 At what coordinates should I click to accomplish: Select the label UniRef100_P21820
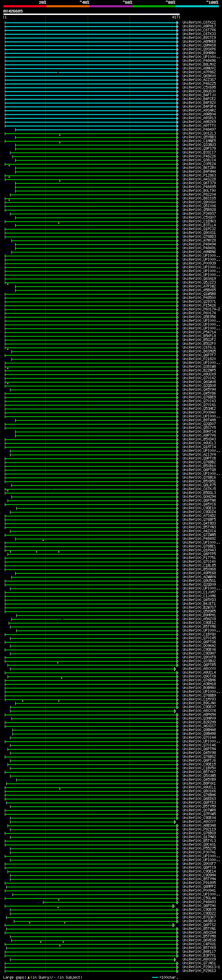(x=199, y=359)
